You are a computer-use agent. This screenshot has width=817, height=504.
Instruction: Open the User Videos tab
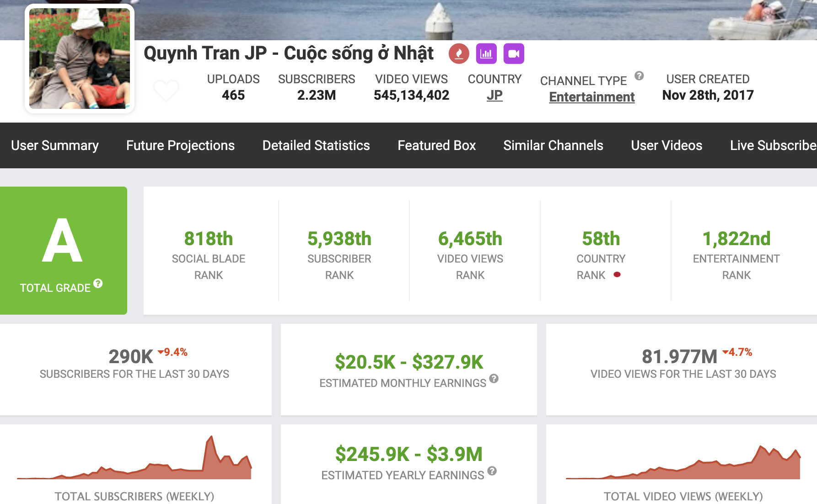click(x=666, y=145)
